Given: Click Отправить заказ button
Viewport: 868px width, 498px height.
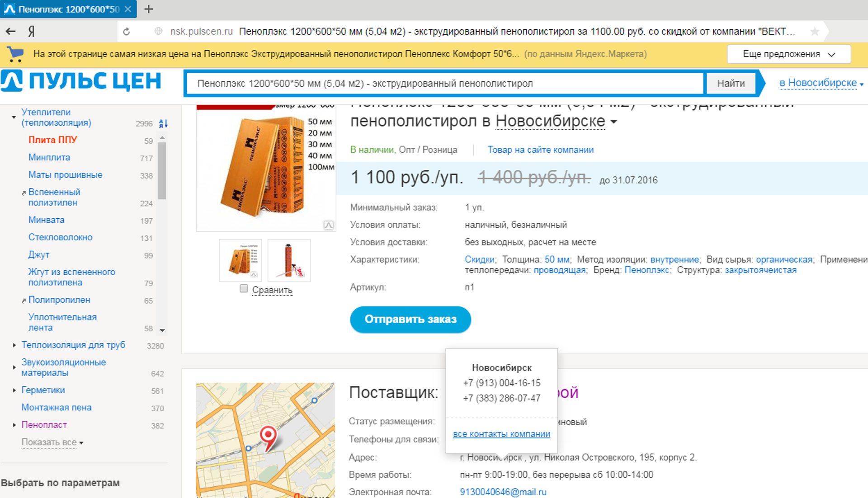Looking at the screenshot, I should pos(410,319).
